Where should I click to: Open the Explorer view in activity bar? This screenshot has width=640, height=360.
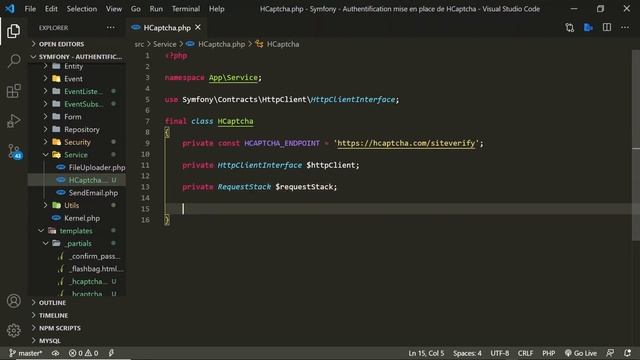(x=13, y=31)
